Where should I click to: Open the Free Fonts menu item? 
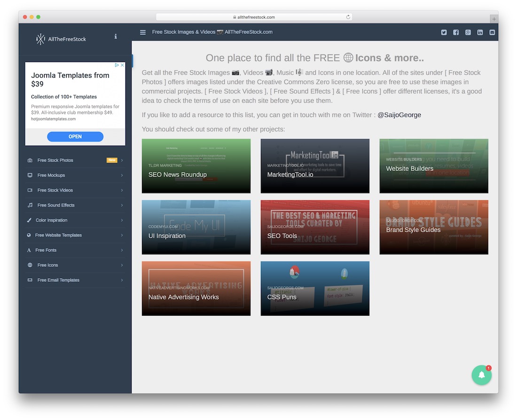(75, 250)
